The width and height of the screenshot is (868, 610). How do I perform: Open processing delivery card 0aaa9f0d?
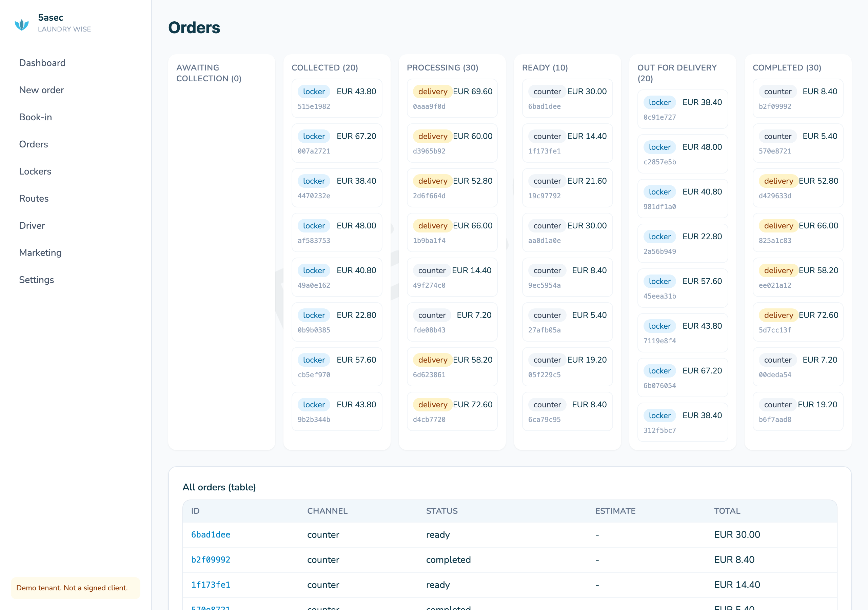click(x=452, y=98)
